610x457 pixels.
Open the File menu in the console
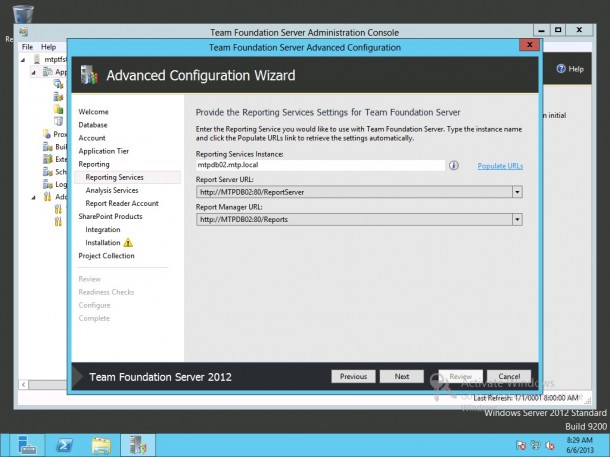[27, 47]
